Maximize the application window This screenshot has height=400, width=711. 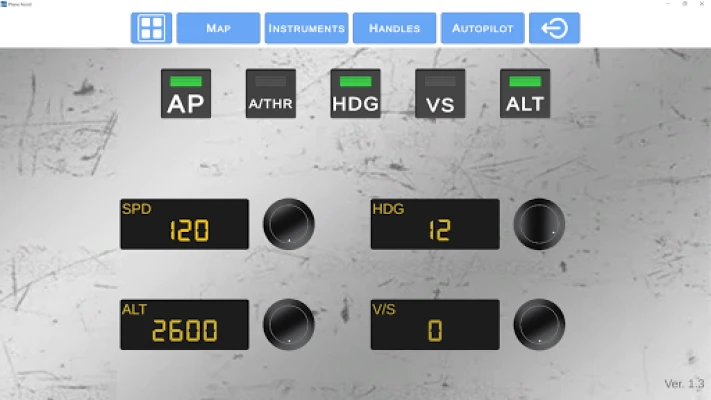point(684,4)
